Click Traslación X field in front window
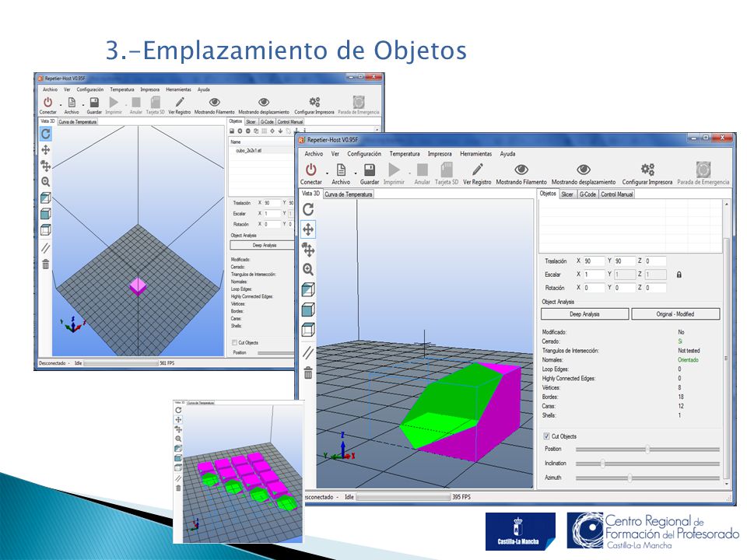This screenshot has width=747, height=560. click(594, 261)
